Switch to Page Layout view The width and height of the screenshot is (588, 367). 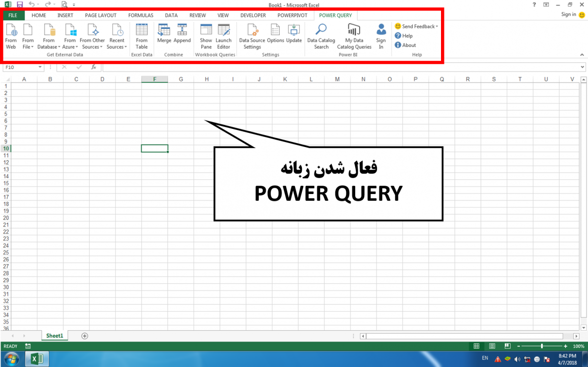pyautogui.click(x=492, y=345)
